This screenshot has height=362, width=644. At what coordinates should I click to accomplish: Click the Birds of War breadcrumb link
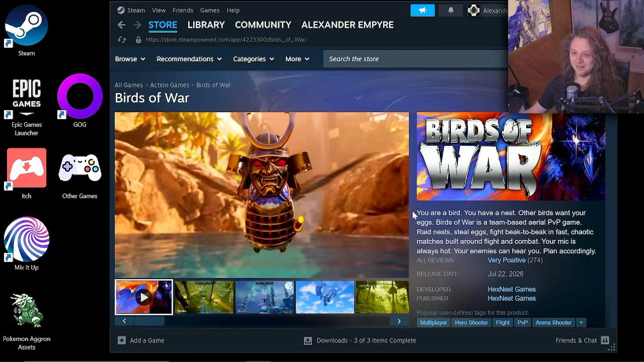pyautogui.click(x=213, y=85)
